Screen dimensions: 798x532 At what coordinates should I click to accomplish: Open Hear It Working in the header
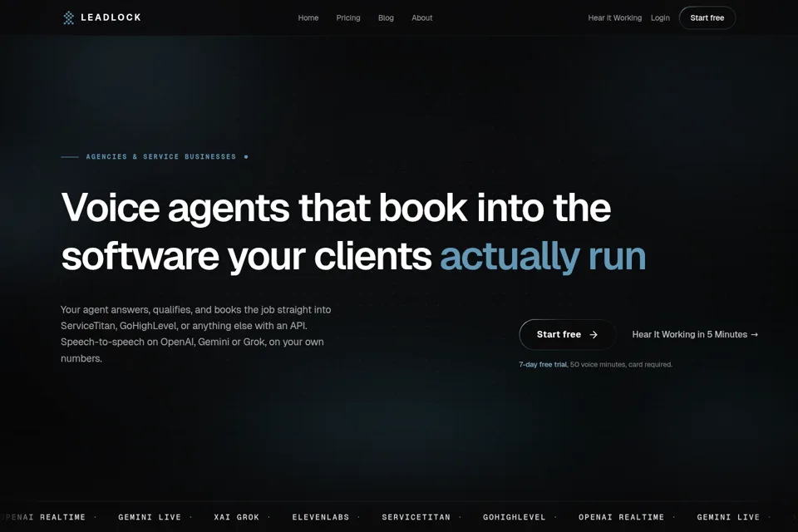coord(615,17)
